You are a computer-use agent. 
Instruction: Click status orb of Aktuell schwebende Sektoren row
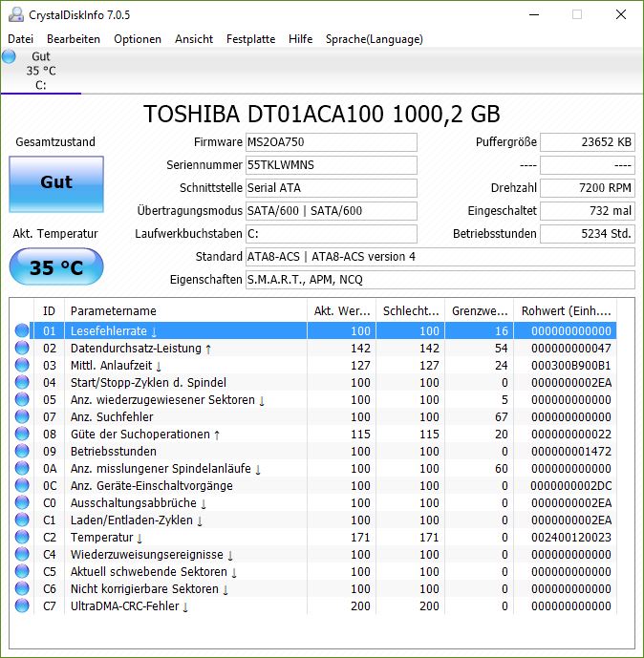pyautogui.click(x=22, y=571)
